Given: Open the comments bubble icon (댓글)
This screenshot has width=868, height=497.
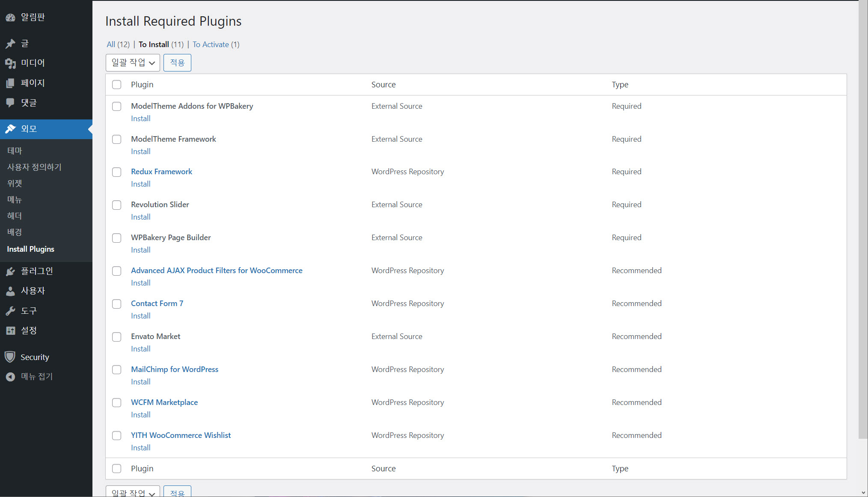Looking at the screenshot, I should [10, 103].
